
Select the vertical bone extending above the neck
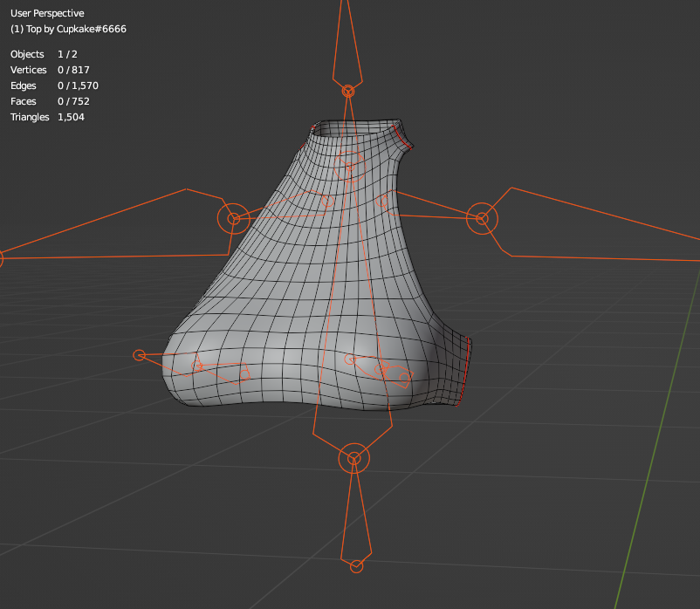tap(347, 44)
